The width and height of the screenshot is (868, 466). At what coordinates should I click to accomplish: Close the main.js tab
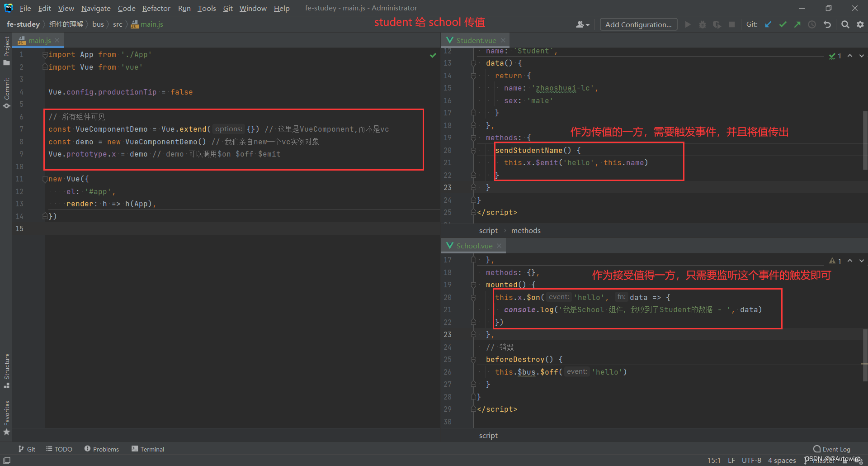point(57,40)
